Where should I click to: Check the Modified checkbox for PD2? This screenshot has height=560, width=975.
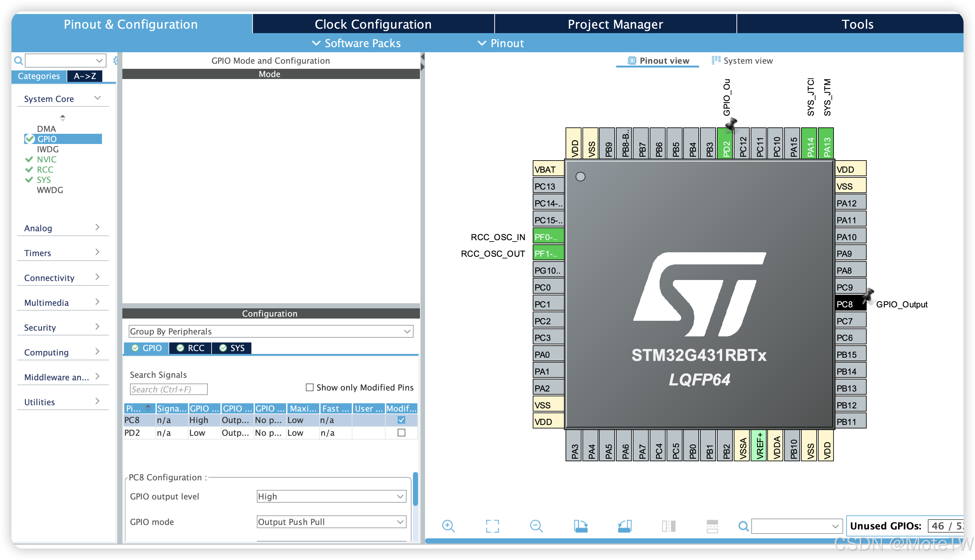coord(401,433)
